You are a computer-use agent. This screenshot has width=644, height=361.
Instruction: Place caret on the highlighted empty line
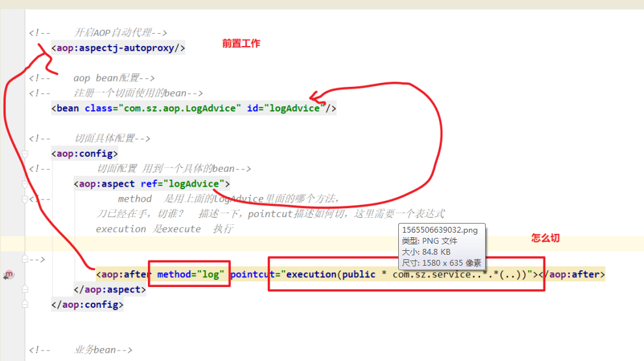point(322,244)
